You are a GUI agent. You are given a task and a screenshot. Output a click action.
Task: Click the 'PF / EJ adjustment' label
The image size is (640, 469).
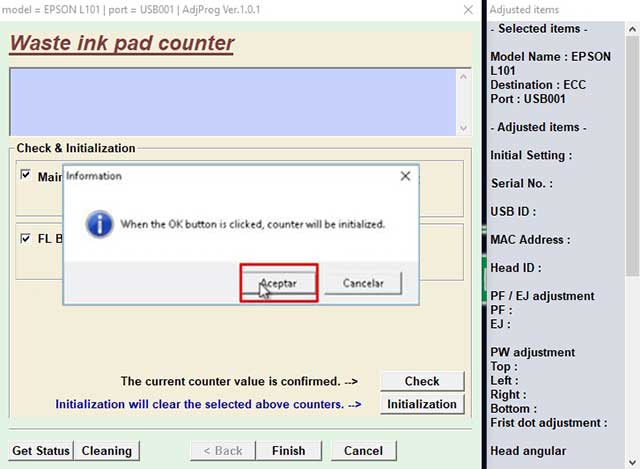(x=542, y=296)
